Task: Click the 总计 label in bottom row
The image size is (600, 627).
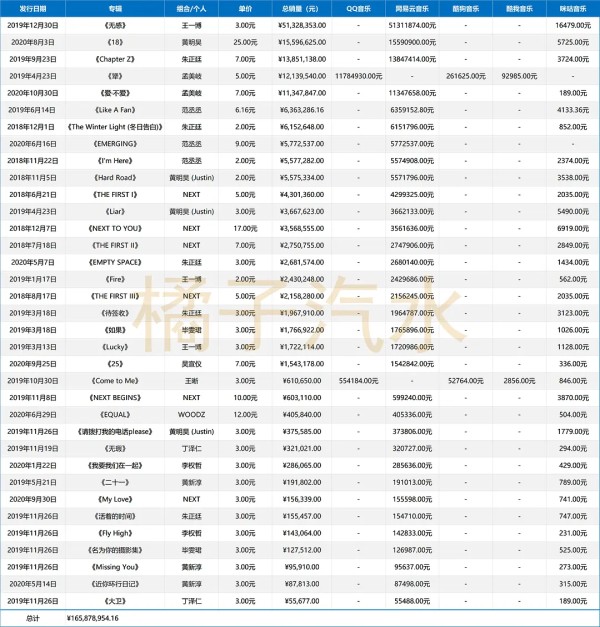Action: tap(33, 618)
